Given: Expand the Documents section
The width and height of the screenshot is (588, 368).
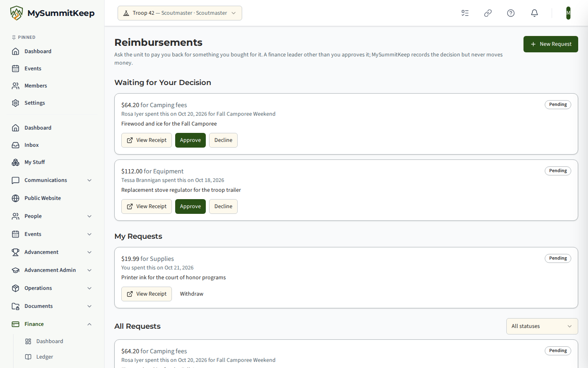Looking at the screenshot, I should [52, 306].
